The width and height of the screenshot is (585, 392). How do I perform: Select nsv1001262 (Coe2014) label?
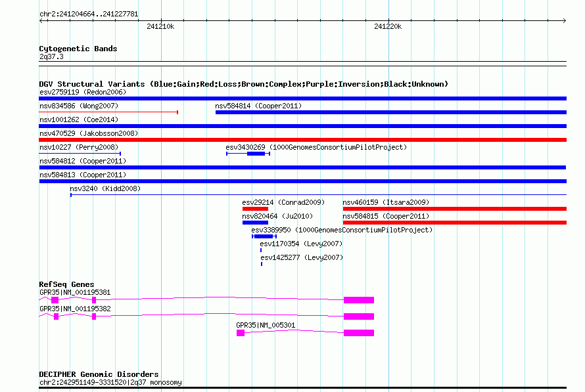79,120
